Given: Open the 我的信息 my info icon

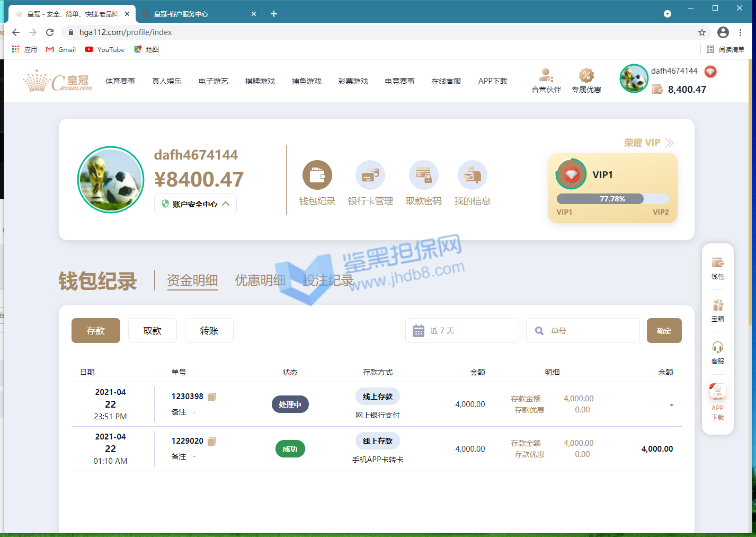Looking at the screenshot, I should click(472, 175).
